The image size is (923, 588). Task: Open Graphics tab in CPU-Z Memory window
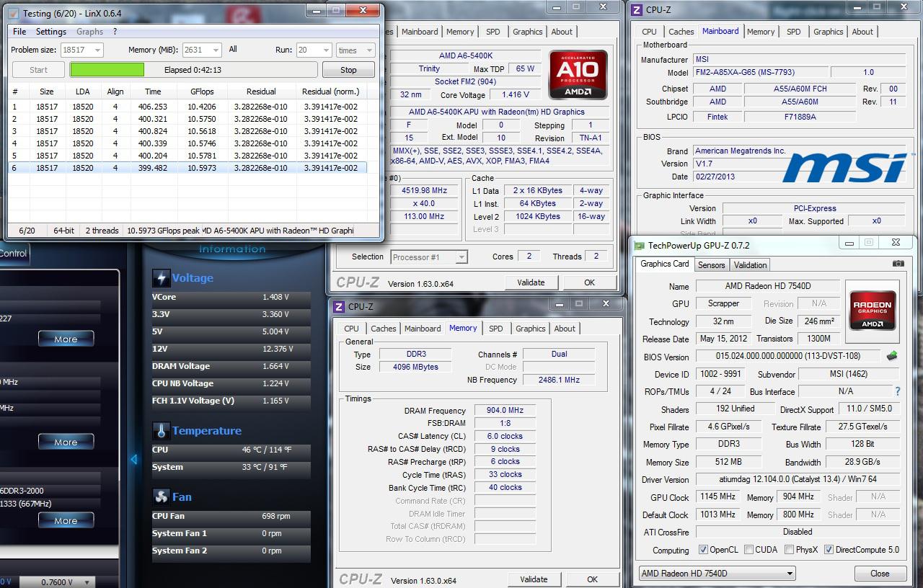[x=531, y=329]
